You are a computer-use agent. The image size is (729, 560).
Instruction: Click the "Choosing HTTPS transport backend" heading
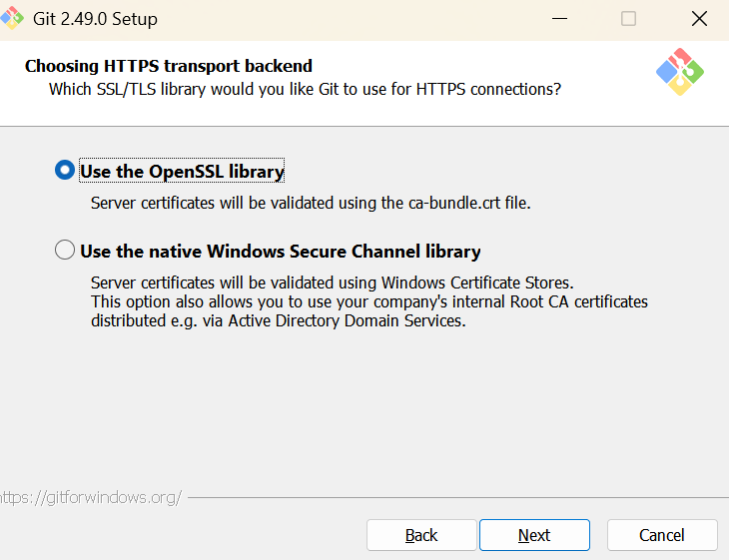click(x=169, y=66)
